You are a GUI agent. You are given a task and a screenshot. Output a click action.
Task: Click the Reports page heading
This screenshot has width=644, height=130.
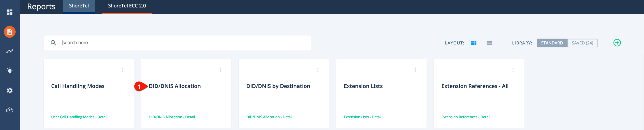click(x=41, y=7)
